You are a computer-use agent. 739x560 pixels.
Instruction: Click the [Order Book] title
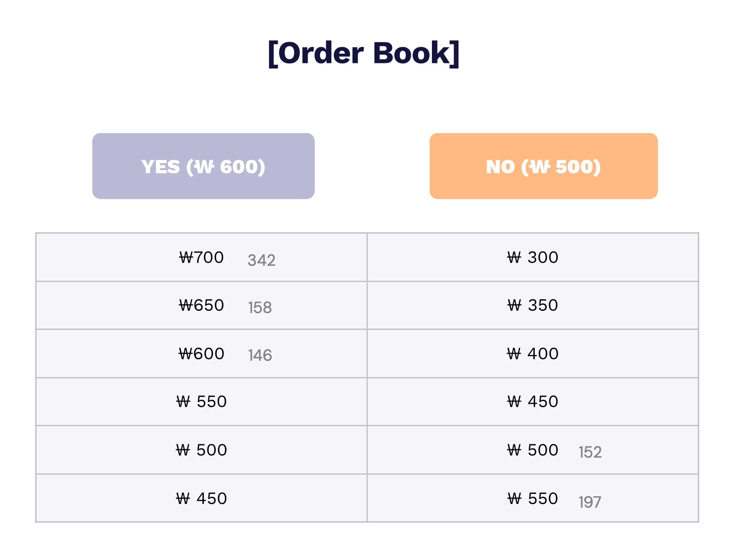click(364, 53)
